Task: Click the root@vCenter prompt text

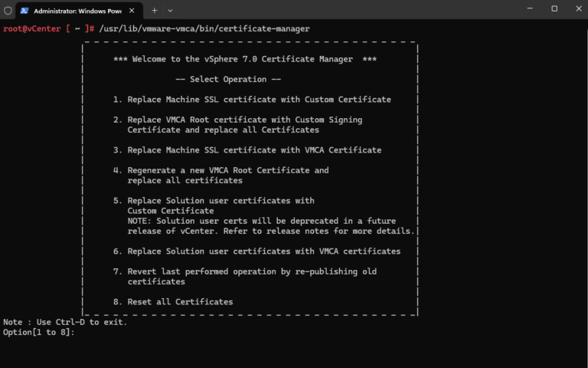Action: click(31, 29)
